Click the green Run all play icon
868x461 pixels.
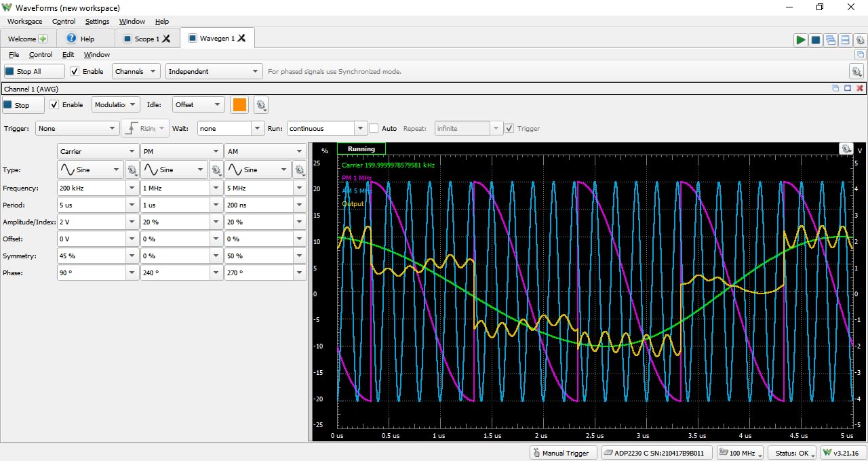(801, 40)
